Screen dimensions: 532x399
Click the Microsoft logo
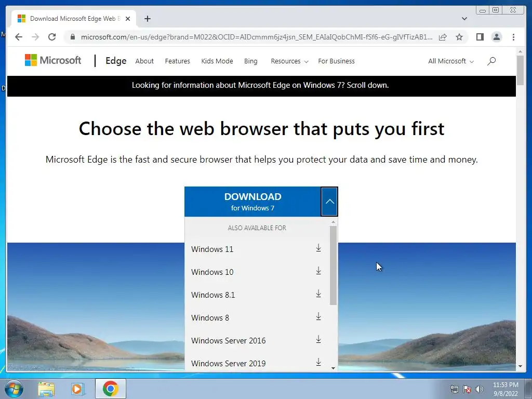point(53,60)
